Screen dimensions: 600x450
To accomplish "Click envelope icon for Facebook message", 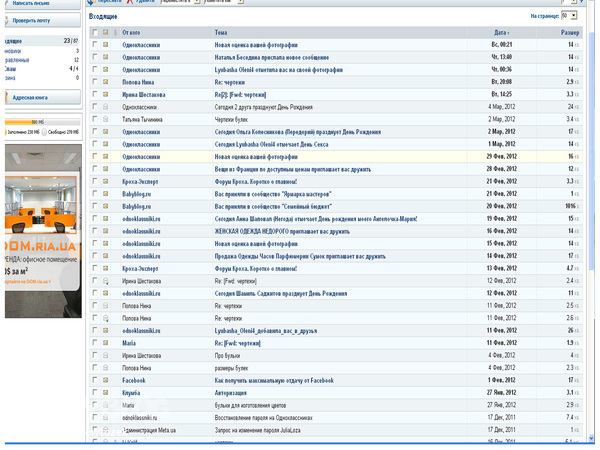I will point(106,380).
